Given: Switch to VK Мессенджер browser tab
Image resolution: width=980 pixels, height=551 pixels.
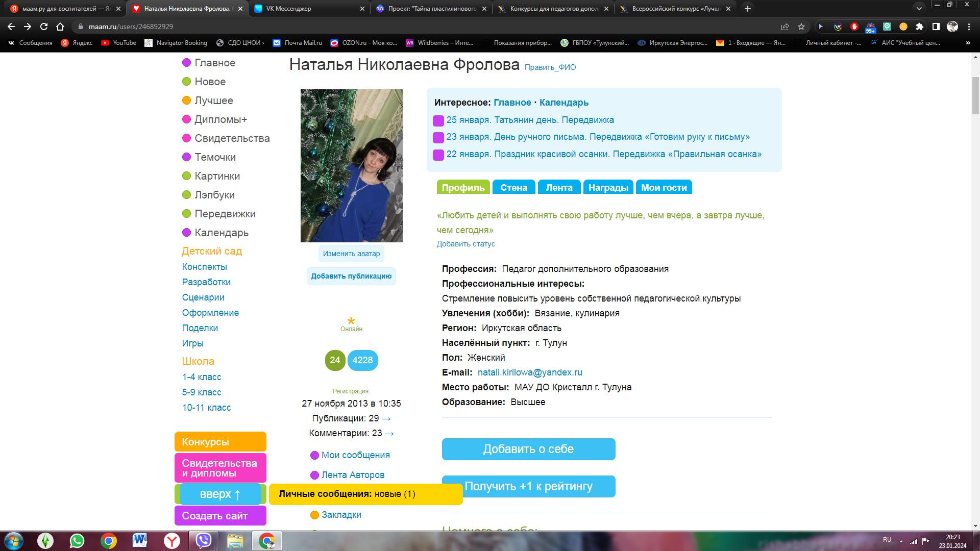Looking at the screenshot, I should coord(310,8).
